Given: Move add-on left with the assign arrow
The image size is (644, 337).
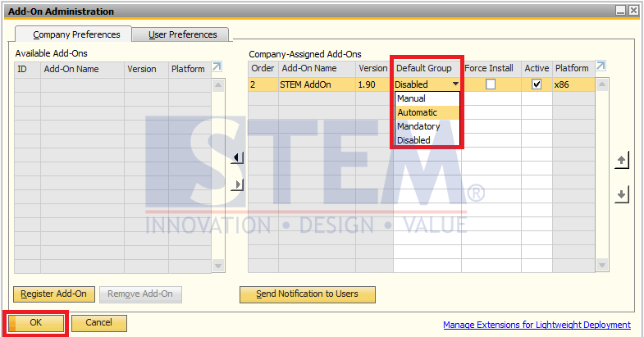Looking at the screenshot, I should [237, 157].
